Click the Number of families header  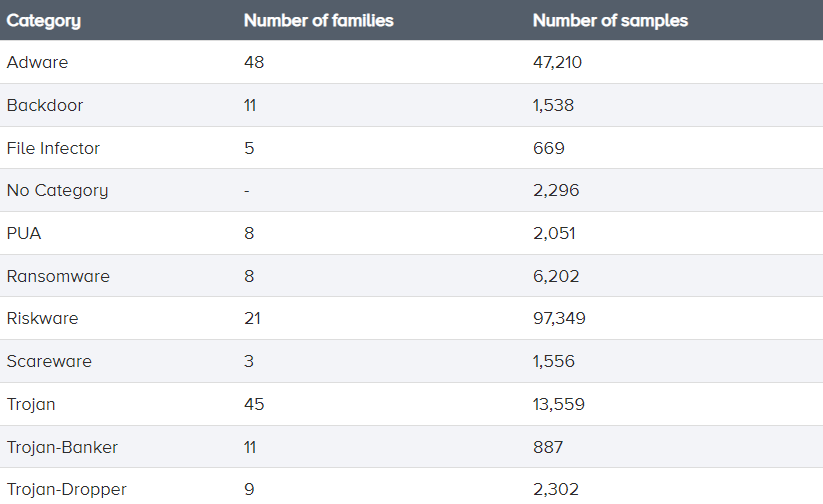(x=318, y=20)
